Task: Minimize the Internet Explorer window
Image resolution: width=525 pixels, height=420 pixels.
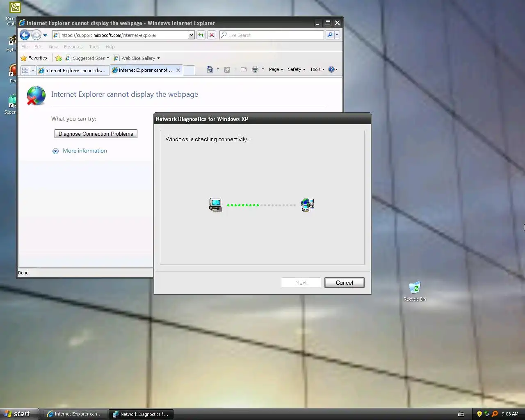Action: pyautogui.click(x=318, y=23)
